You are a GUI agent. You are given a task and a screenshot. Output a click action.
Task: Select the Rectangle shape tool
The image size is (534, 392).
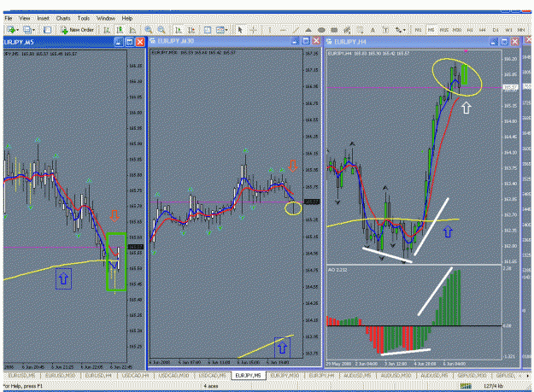click(334, 30)
